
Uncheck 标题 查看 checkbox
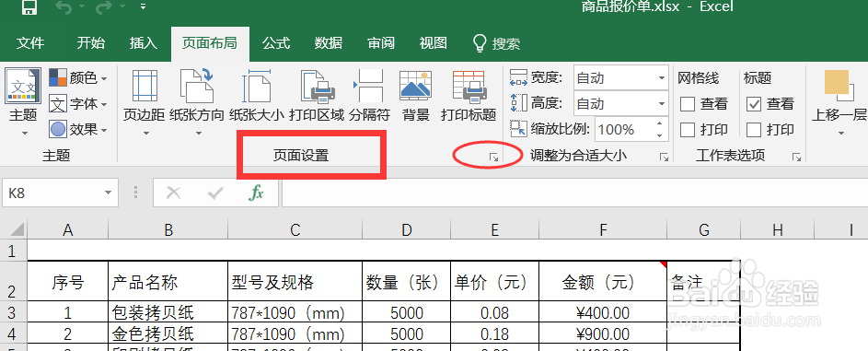(754, 103)
